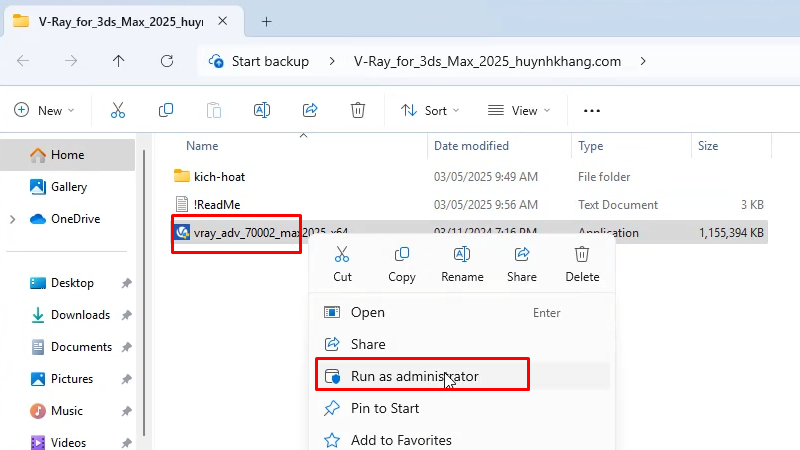The width and height of the screenshot is (800, 450).
Task: Go forward with the right arrow
Action: 71,61
